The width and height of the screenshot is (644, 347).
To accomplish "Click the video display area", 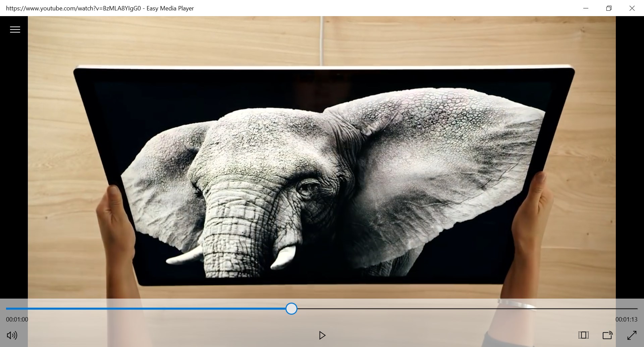I will pyautogui.click(x=322, y=158).
